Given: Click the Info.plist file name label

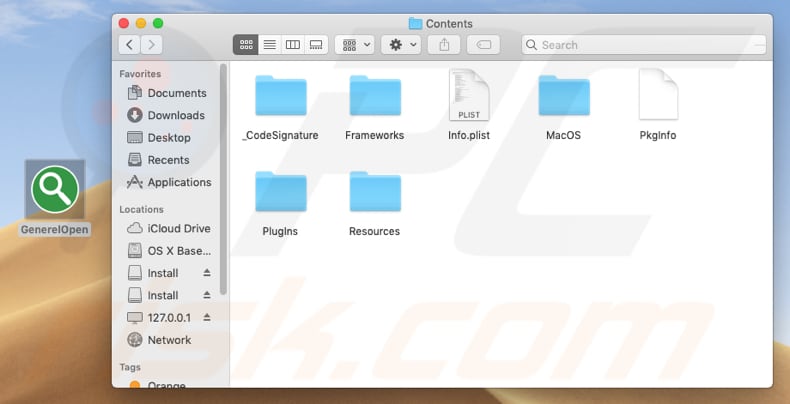Looking at the screenshot, I should point(469,136).
